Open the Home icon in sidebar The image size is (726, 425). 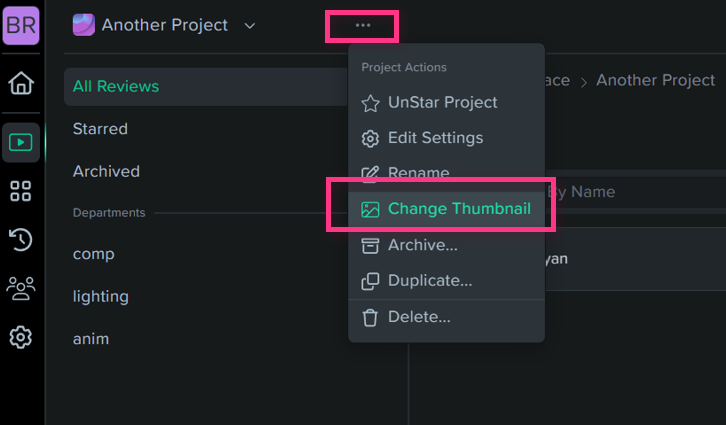pos(21,83)
